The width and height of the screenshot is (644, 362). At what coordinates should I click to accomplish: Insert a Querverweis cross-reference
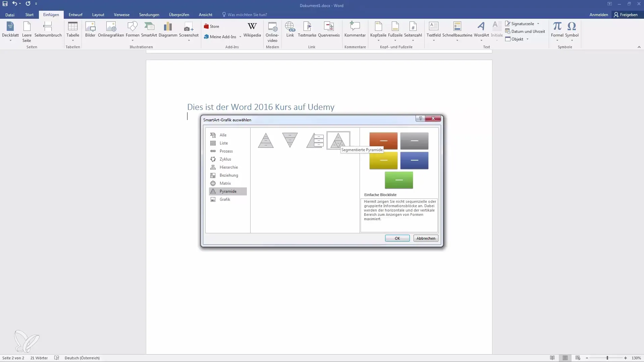(x=329, y=29)
